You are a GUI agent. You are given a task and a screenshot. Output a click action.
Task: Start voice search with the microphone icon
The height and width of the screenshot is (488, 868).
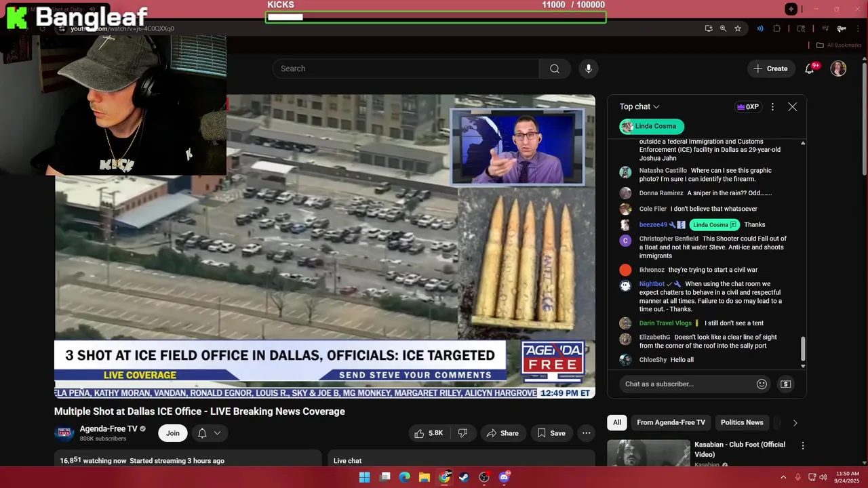[x=589, y=68]
